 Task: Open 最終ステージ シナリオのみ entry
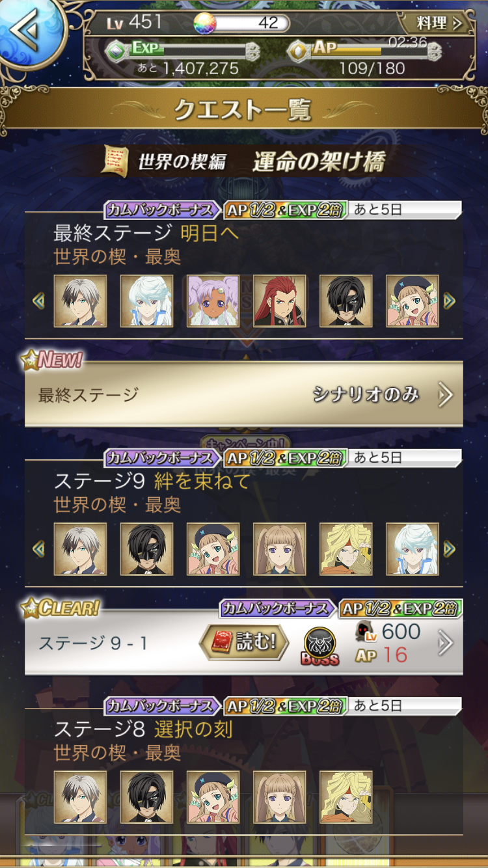(244, 394)
